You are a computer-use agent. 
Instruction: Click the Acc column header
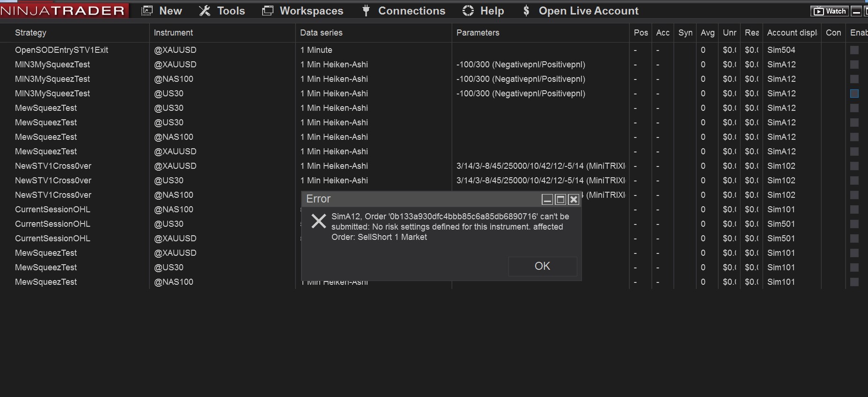(x=662, y=33)
